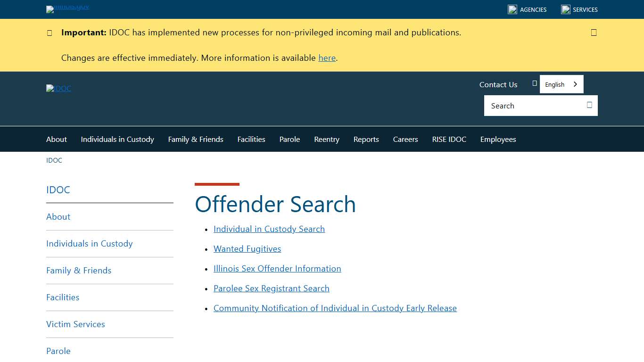Click the alert icon in the yellow banner
The width and height of the screenshot is (644, 362).
[50, 33]
